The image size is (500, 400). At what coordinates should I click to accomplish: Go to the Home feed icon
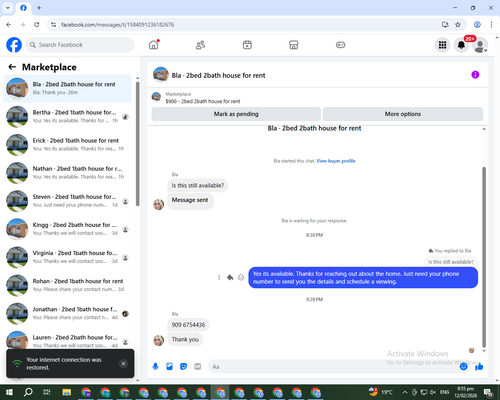click(x=154, y=45)
